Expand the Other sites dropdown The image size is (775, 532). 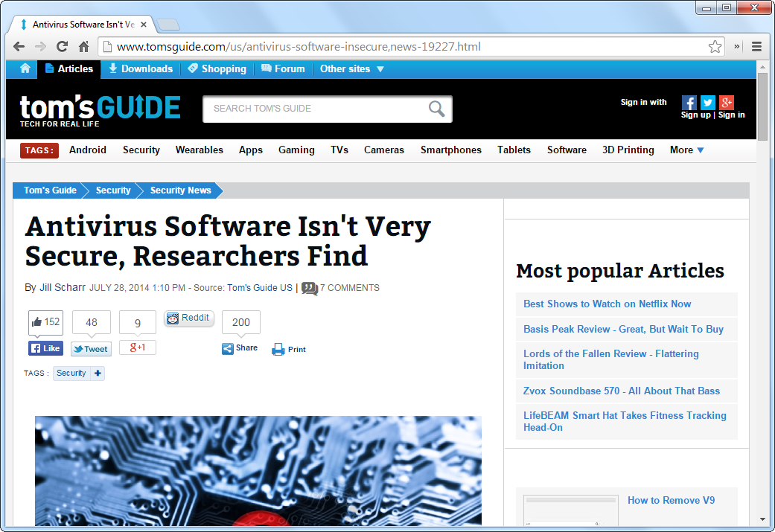(x=352, y=68)
